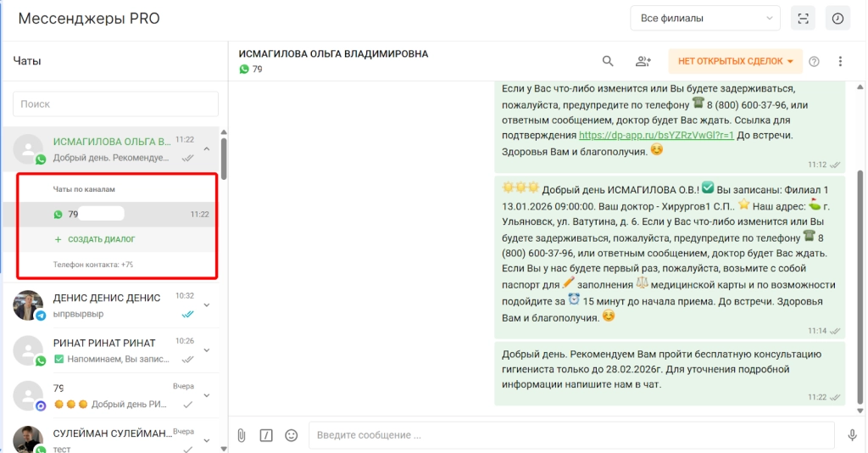Open message templates slash icon

[x=266, y=435]
